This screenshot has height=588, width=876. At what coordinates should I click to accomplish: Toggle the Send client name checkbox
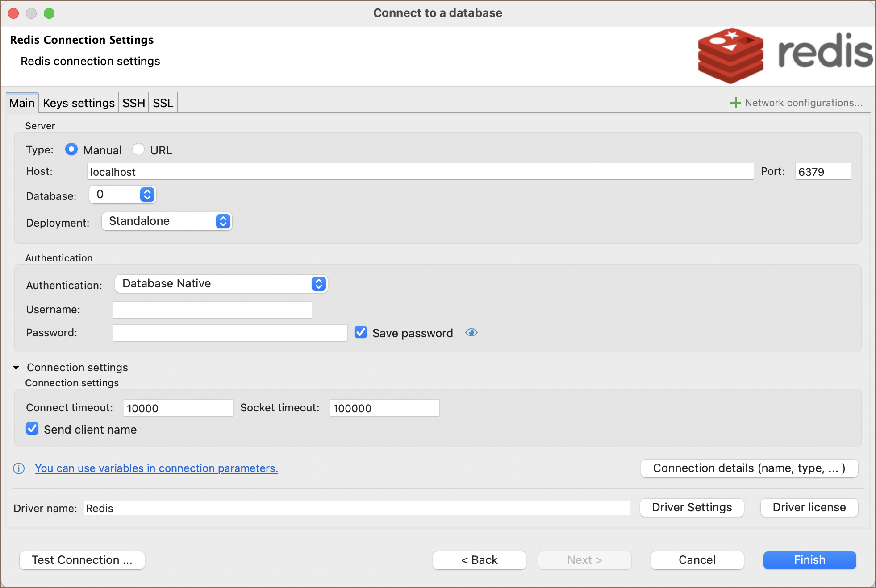[32, 429]
